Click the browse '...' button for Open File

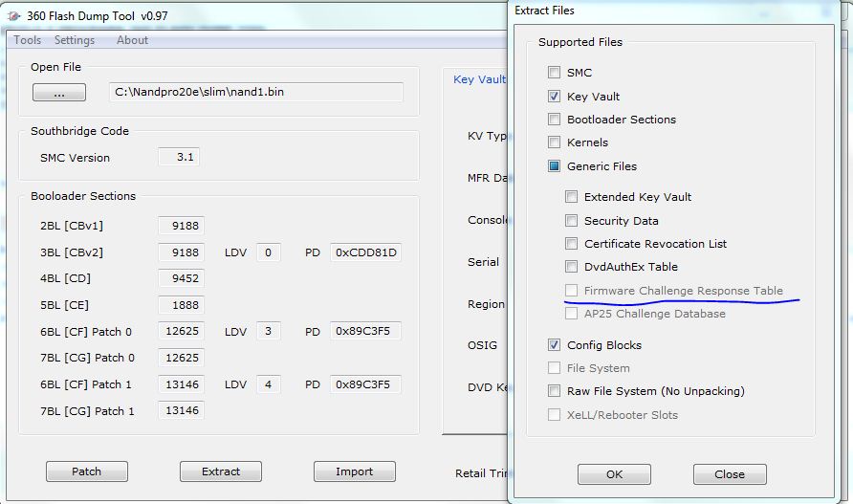(x=59, y=92)
